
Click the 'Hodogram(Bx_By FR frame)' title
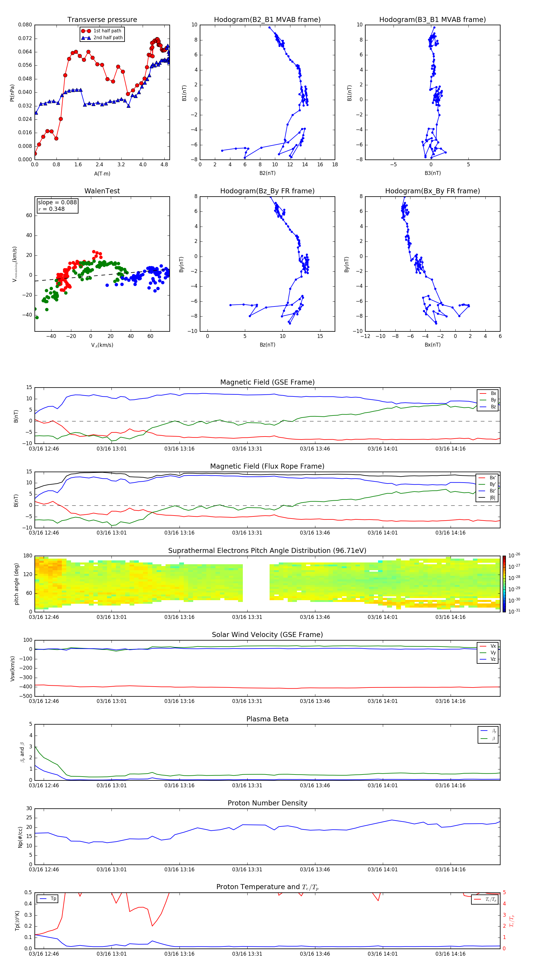coord(432,191)
